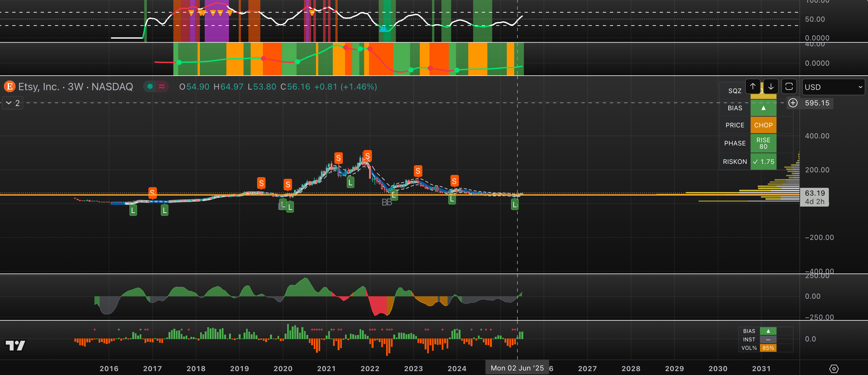868x375 pixels.
Task: Click the RISKON 1.75 value cell
Action: [763, 162]
